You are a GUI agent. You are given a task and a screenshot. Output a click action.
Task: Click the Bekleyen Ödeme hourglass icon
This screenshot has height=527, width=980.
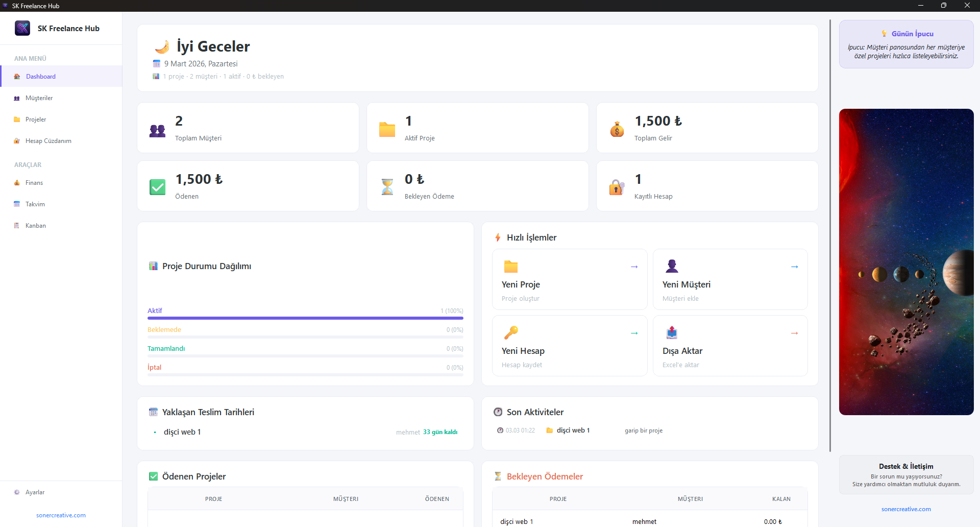tap(387, 187)
